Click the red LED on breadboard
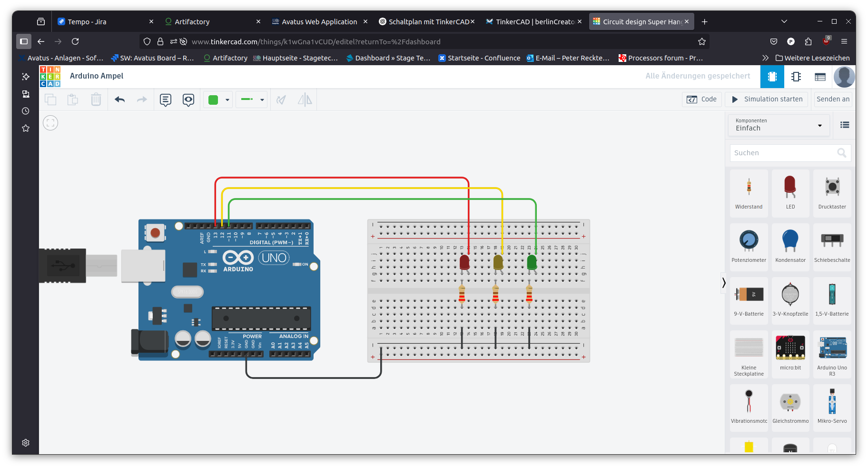This screenshot has height=468, width=868. (464, 262)
